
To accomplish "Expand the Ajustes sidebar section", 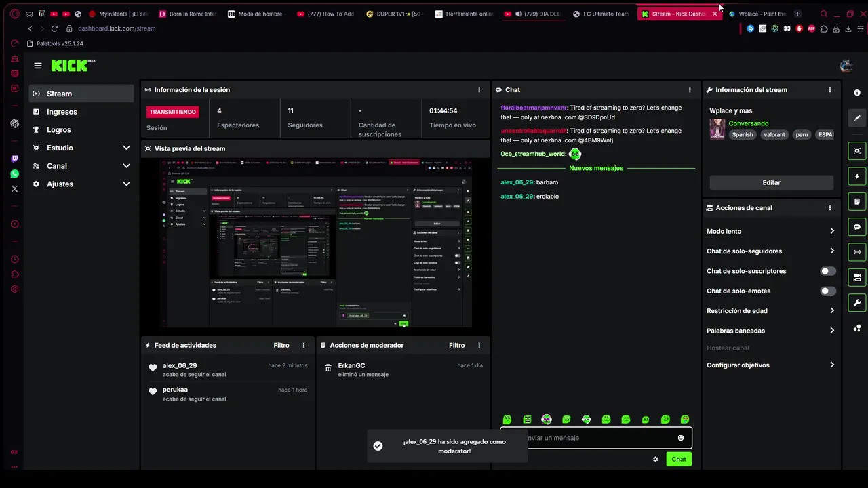I will (126, 184).
